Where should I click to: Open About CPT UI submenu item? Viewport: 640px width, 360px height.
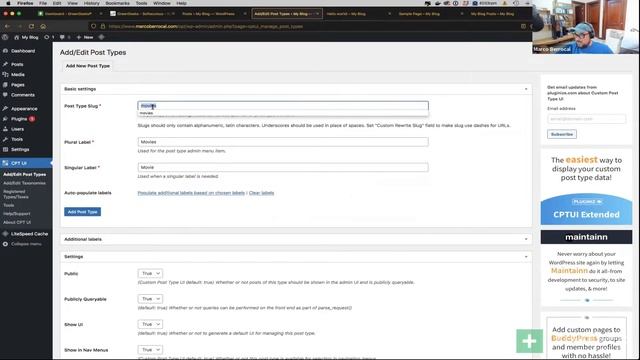pos(17,222)
